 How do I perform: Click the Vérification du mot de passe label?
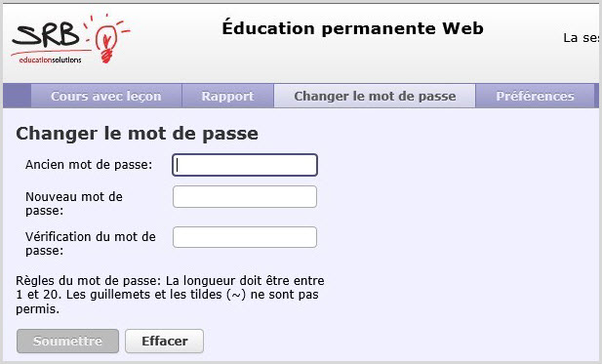pos(90,243)
